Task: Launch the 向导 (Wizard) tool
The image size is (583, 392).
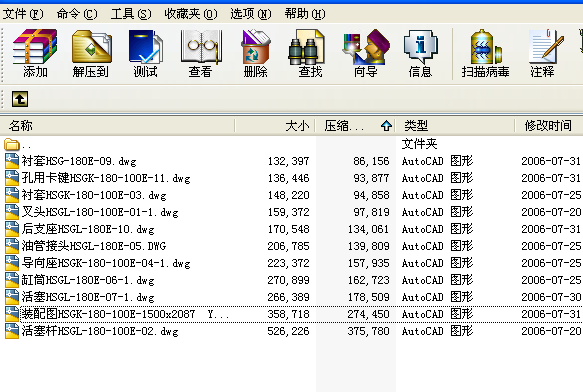Action: 365,53
